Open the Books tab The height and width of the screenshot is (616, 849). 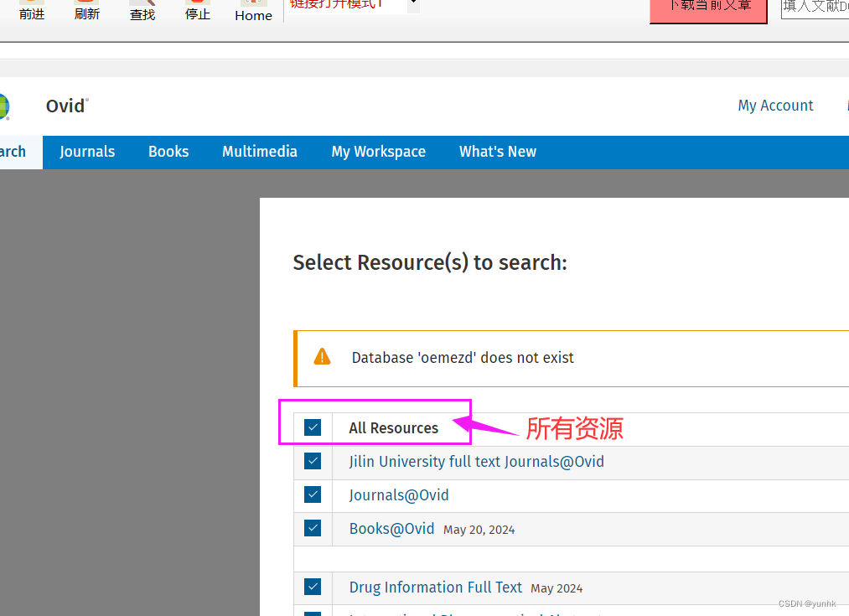click(x=168, y=152)
